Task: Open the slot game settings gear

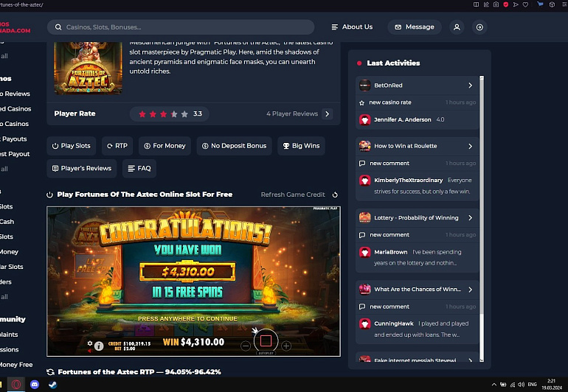Action: 90,343
